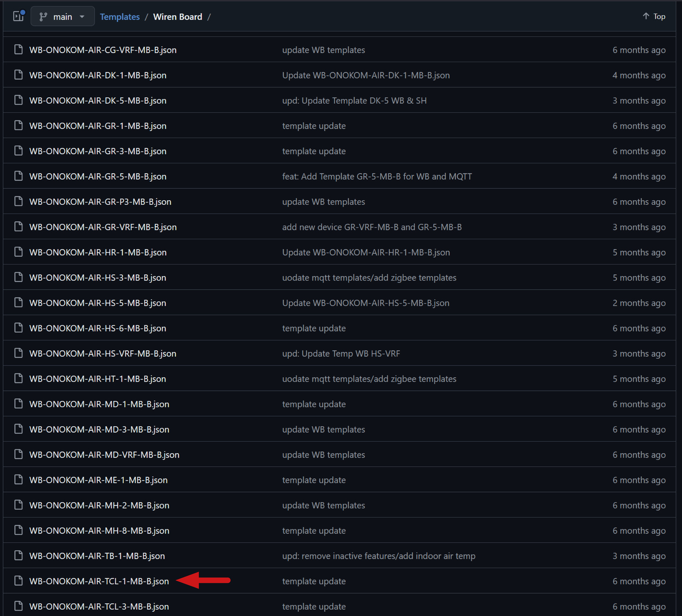This screenshot has width=682, height=616.
Task: Open file WB-ONOKOM-AIR-CG-VRF-MB-B.json
Action: tap(103, 50)
